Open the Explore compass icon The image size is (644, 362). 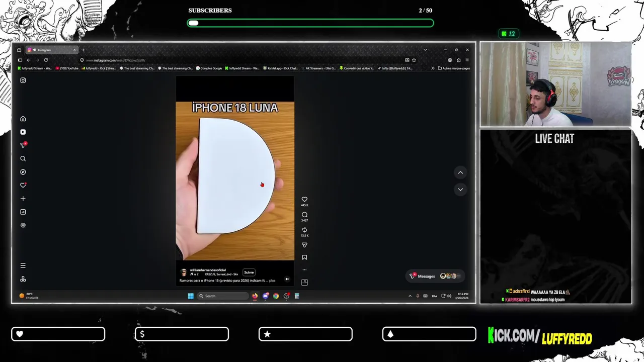point(23,172)
